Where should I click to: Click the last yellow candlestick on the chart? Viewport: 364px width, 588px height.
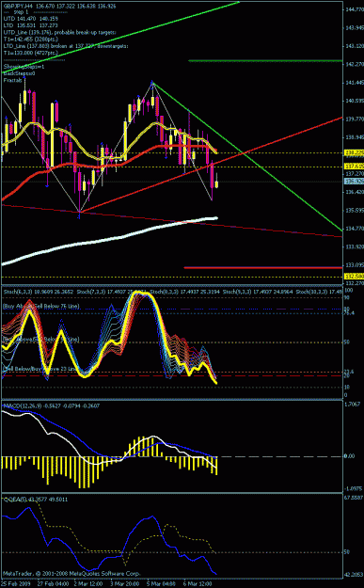pos(216,183)
